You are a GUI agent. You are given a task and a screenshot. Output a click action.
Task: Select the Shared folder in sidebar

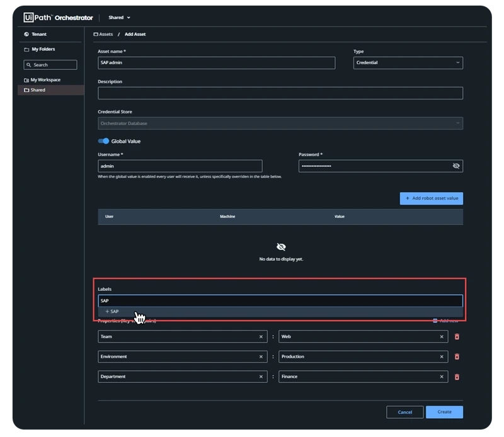tap(51, 90)
